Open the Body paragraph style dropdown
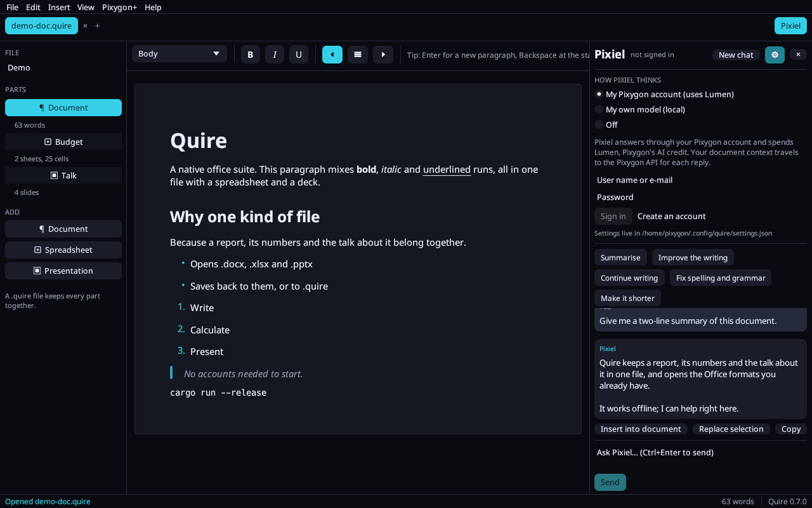This screenshot has width=812, height=508. pos(180,54)
